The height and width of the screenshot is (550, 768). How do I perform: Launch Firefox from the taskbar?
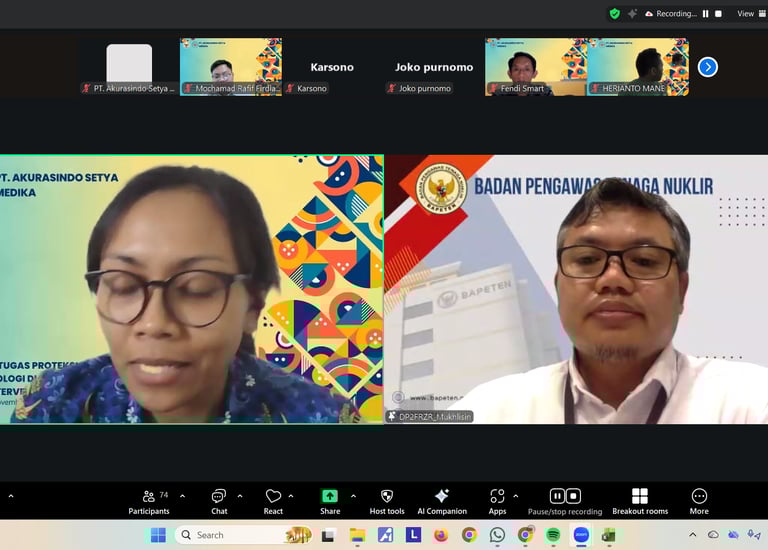point(441,535)
